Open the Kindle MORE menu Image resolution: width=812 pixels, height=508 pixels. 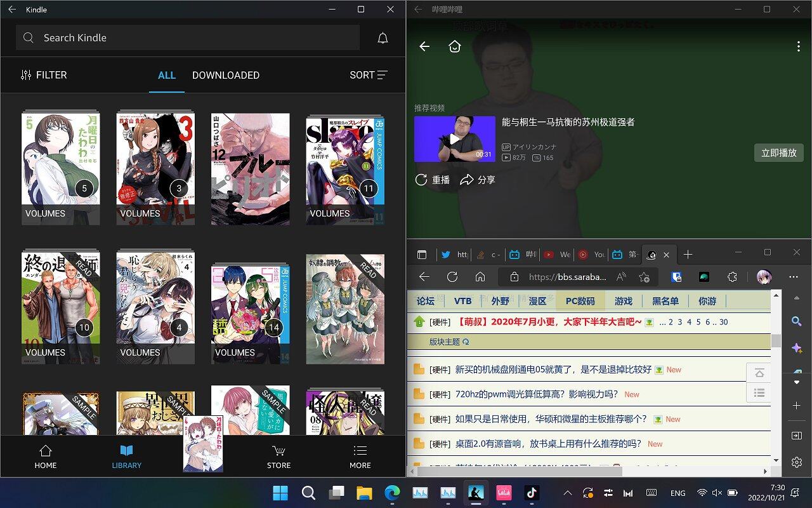click(360, 457)
